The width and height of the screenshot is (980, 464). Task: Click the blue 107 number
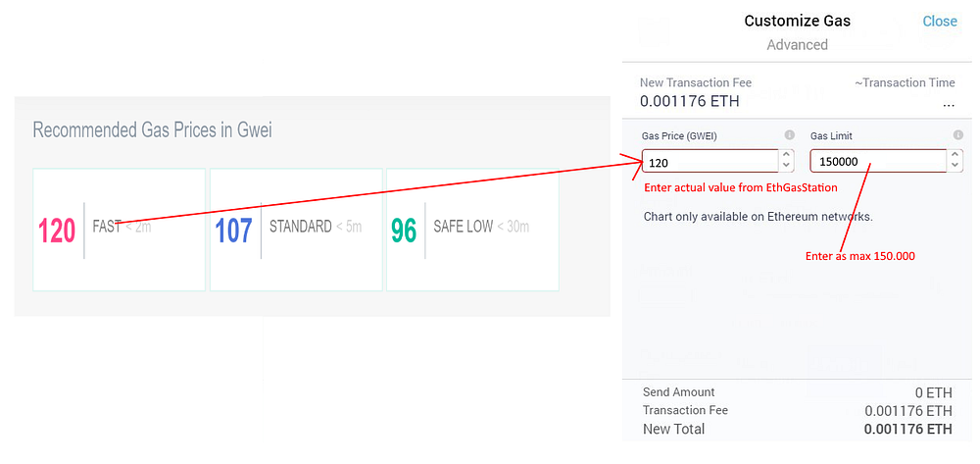(x=234, y=231)
